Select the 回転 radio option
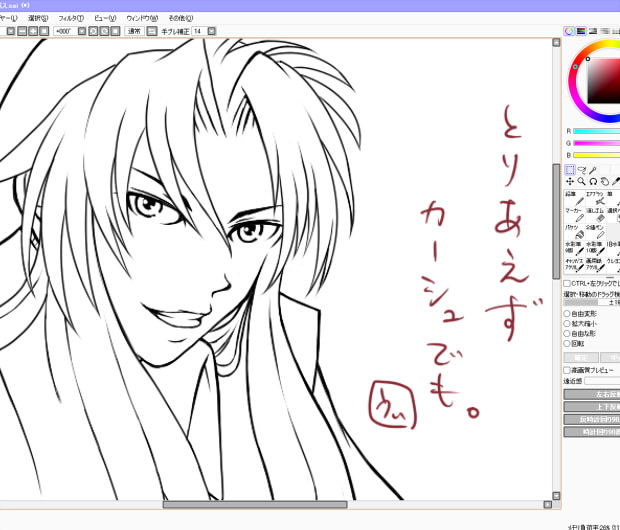This screenshot has width=620, height=530. [x=567, y=344]
